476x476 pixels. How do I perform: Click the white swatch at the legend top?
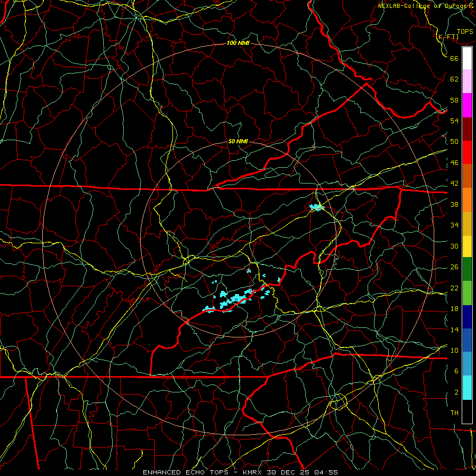467,58
